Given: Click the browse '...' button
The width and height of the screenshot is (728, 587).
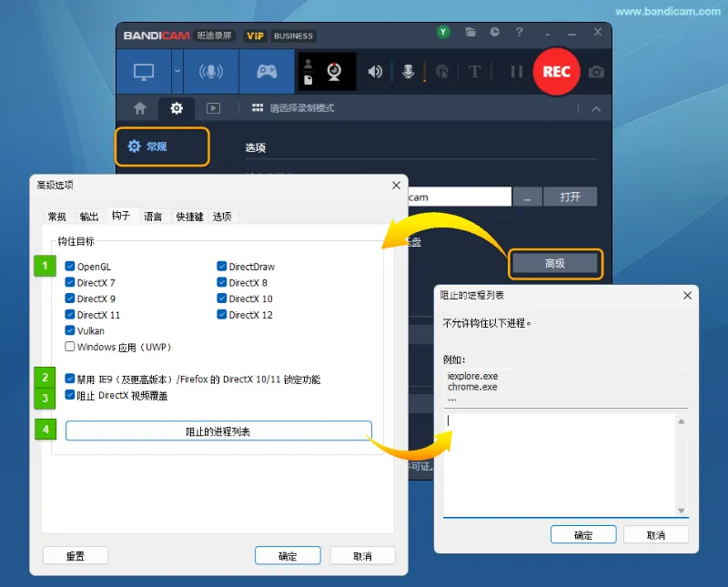Looking at the screenshot, I should [x=527, y=197].
